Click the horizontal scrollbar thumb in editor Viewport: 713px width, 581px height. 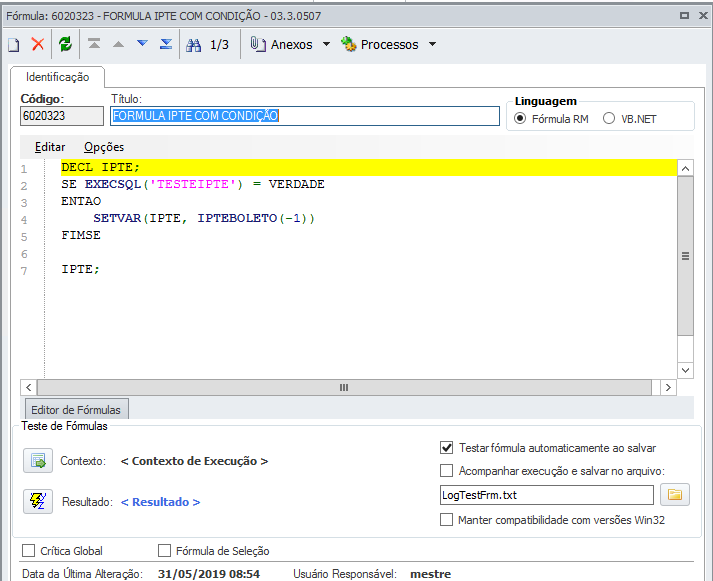(x=344, y=387)
